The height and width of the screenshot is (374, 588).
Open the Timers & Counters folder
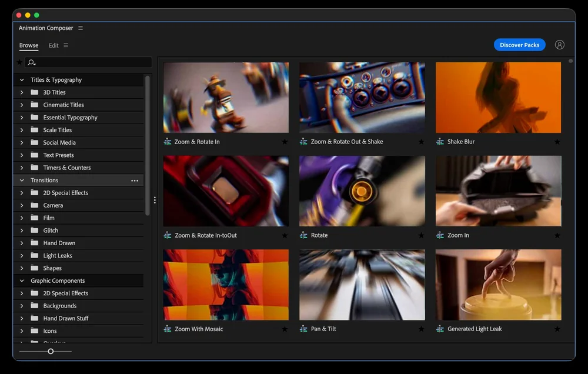click(79, 168)
